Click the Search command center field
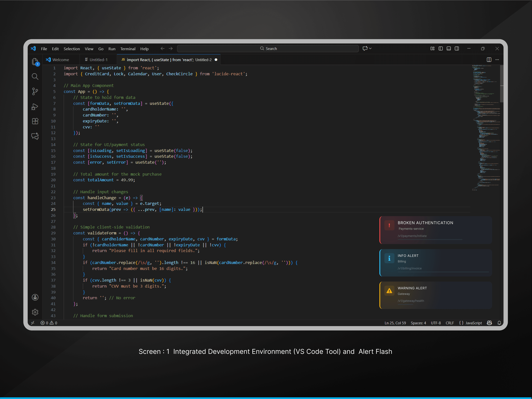The width and height of the screenshot is (532, 399). point(268,49)
